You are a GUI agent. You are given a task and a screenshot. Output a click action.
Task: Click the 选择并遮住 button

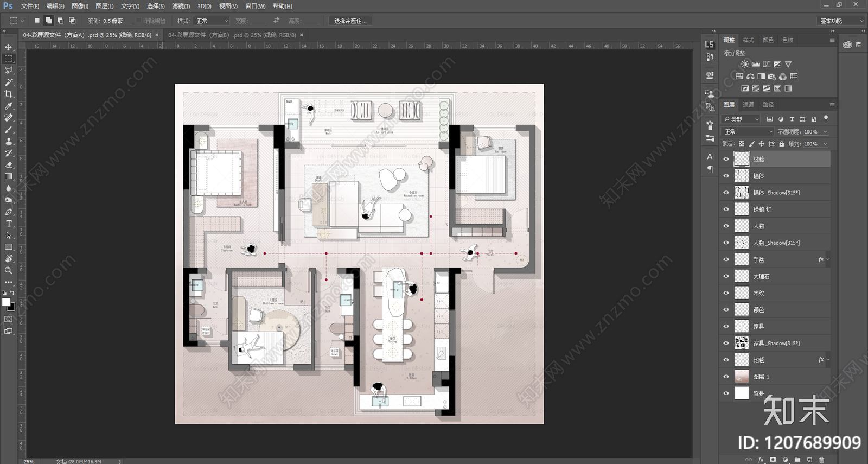click(350, 21)
